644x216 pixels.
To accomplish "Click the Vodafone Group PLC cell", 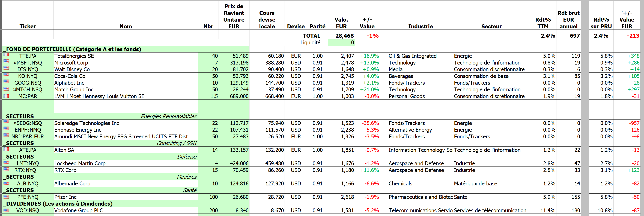I will (x=126, y=211).
